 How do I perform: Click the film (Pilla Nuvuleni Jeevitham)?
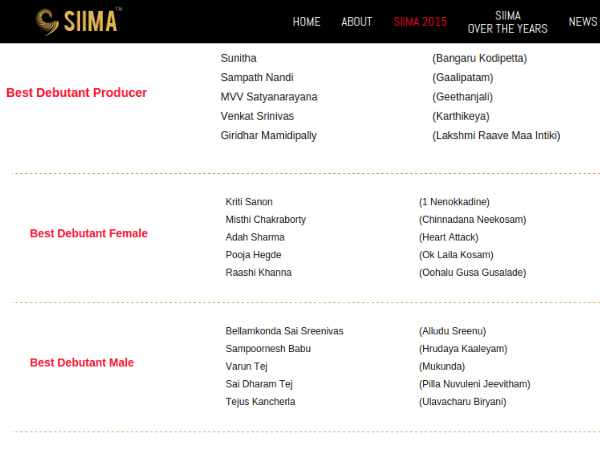click(x=474, y=384)
